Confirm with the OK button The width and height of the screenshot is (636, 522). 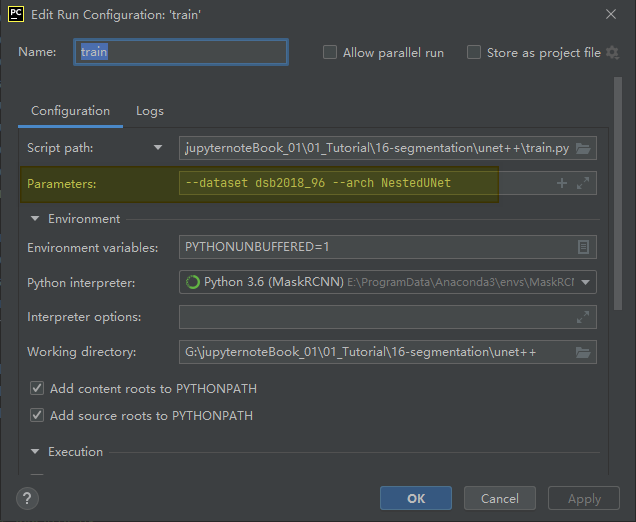tap(416, 498)
